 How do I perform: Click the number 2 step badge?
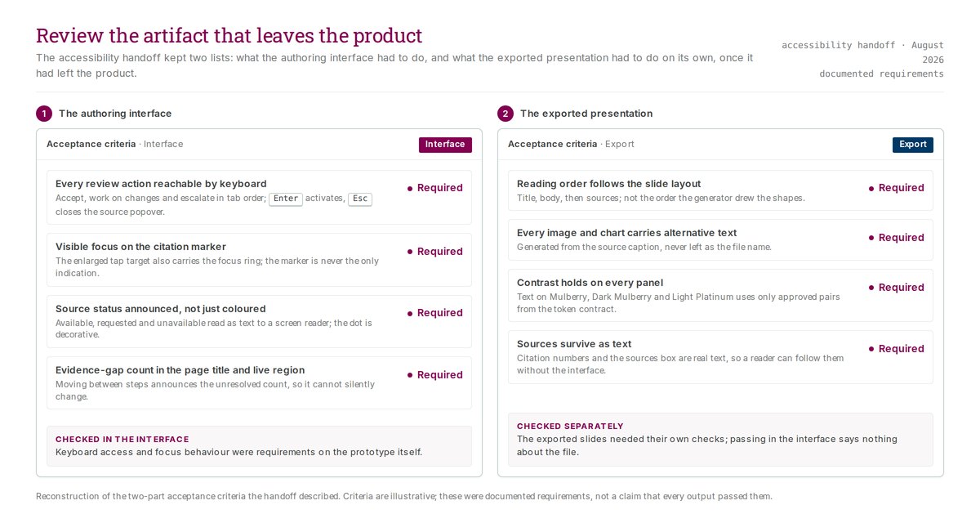coord(506,114)
